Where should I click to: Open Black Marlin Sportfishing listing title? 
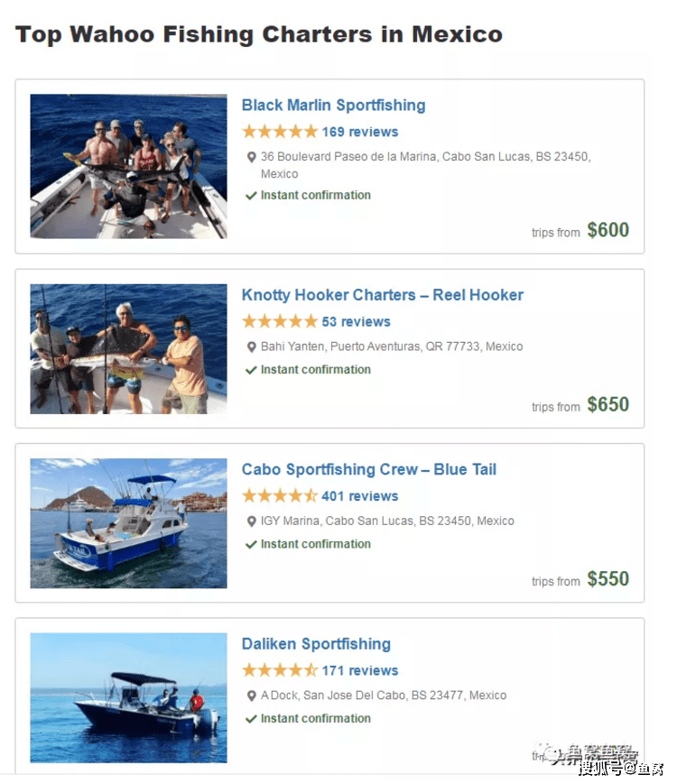[333, 105]
